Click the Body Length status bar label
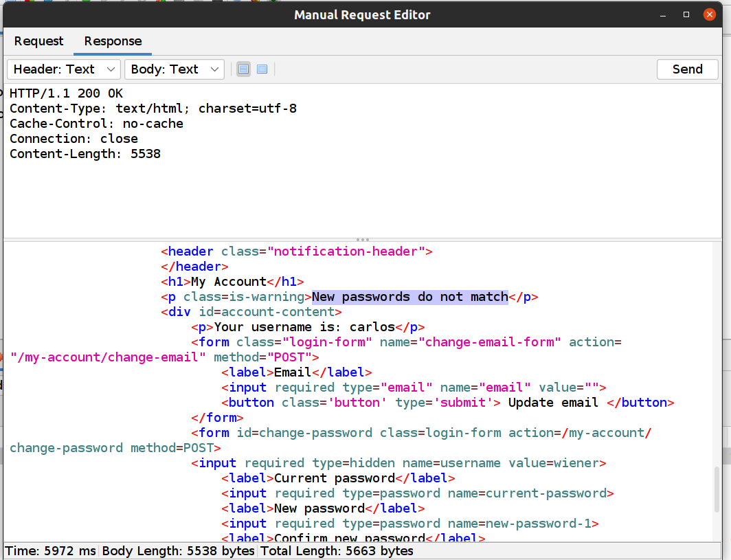Screen dimensions: 731x560 coord(179,551)
